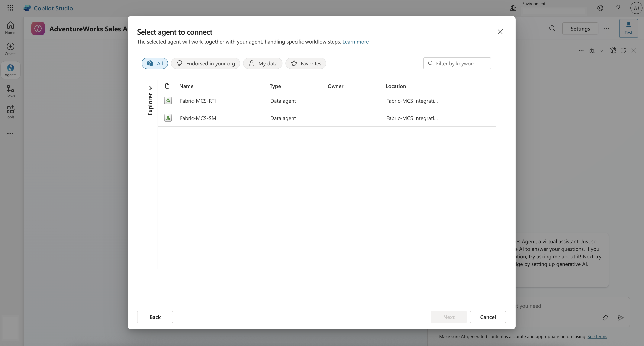The image size is (644, 346).
Task: Open the map icon dropdown arrow
Action: click(x=601, y=51)
